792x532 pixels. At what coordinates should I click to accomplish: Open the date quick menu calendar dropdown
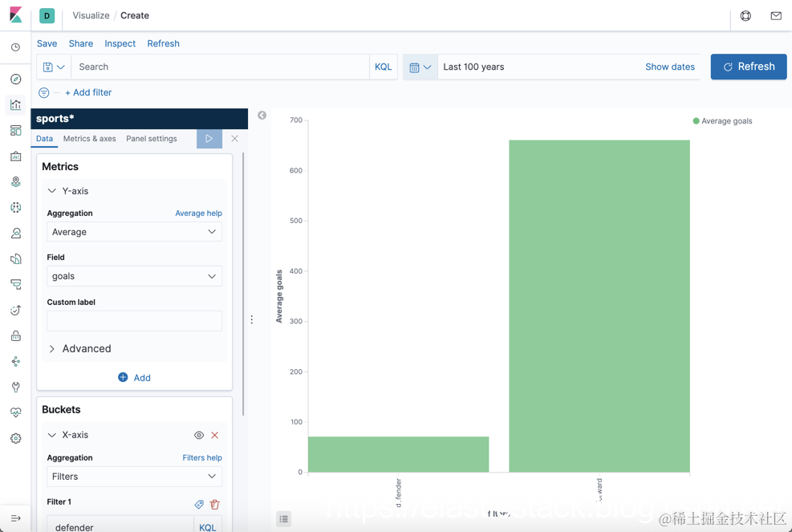[420, 67]
